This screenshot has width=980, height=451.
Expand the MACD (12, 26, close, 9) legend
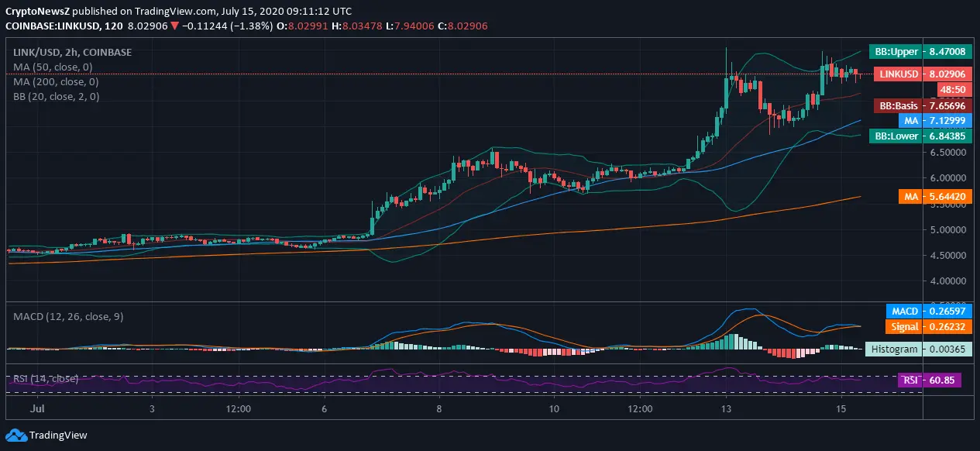[68, 316]
